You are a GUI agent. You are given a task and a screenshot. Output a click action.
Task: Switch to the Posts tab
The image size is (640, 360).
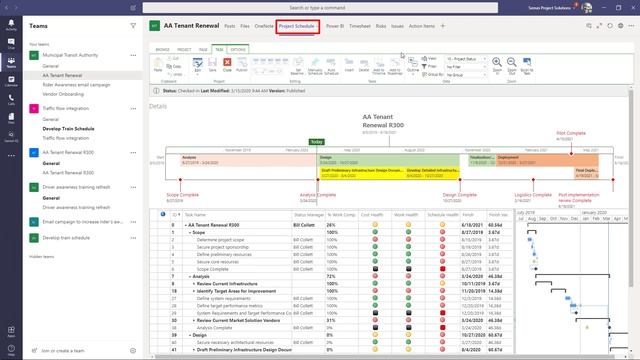coord(230,26)
